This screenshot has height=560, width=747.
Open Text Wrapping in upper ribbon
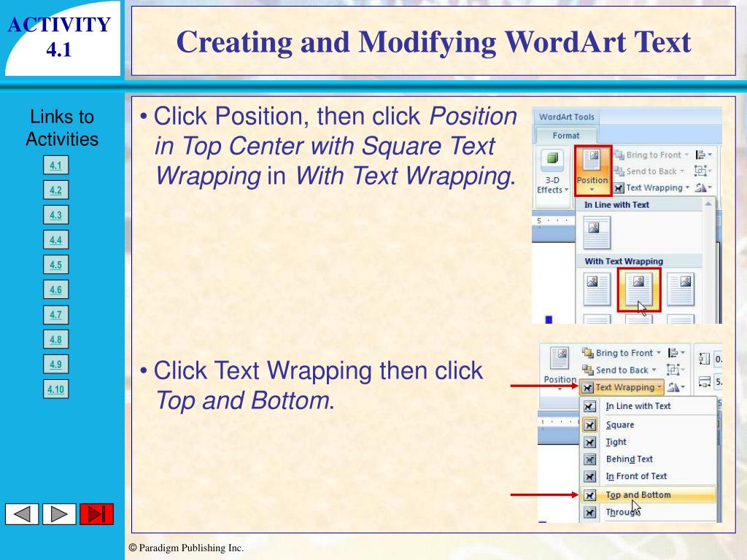pos(651,187)
